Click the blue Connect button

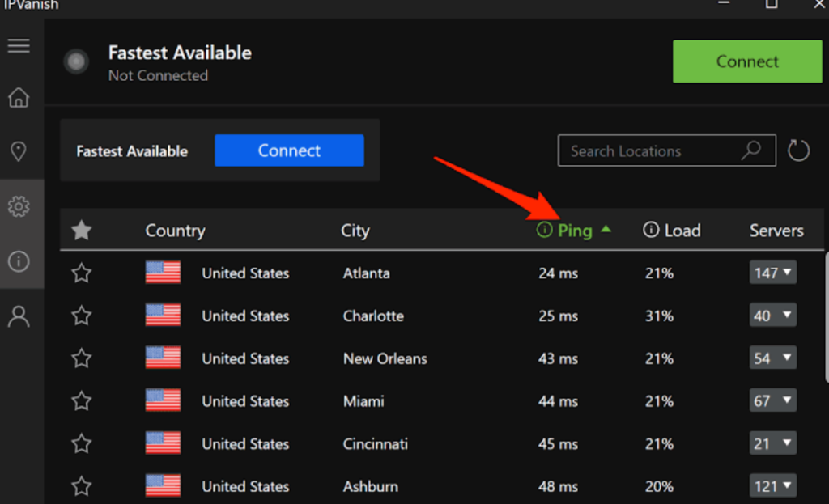(x=289, y=150)
